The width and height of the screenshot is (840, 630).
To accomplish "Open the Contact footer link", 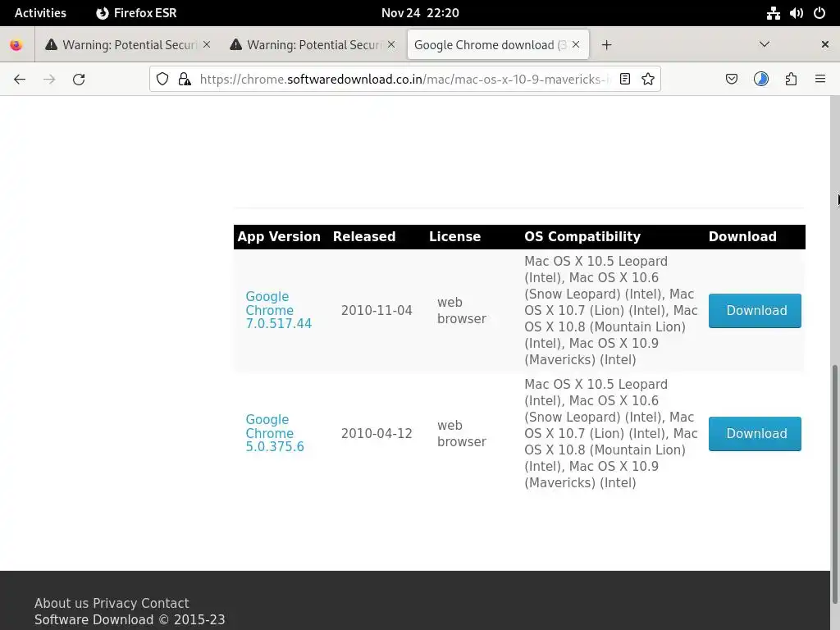I will pyautogui.click(x=163, y=603).
